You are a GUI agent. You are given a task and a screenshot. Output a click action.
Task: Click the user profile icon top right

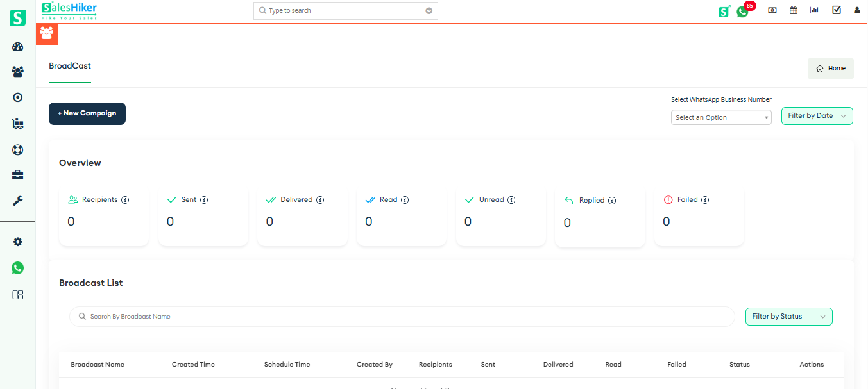coord(856,10)
